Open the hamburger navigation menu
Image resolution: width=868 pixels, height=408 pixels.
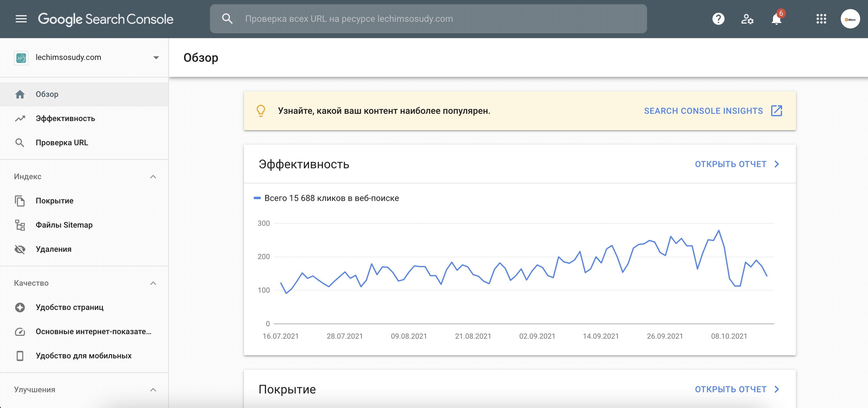tap(21, 19)
